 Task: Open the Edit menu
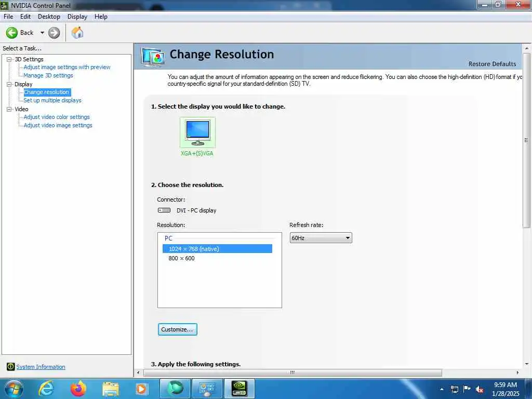pyautogui.click(x=25, y=17)
